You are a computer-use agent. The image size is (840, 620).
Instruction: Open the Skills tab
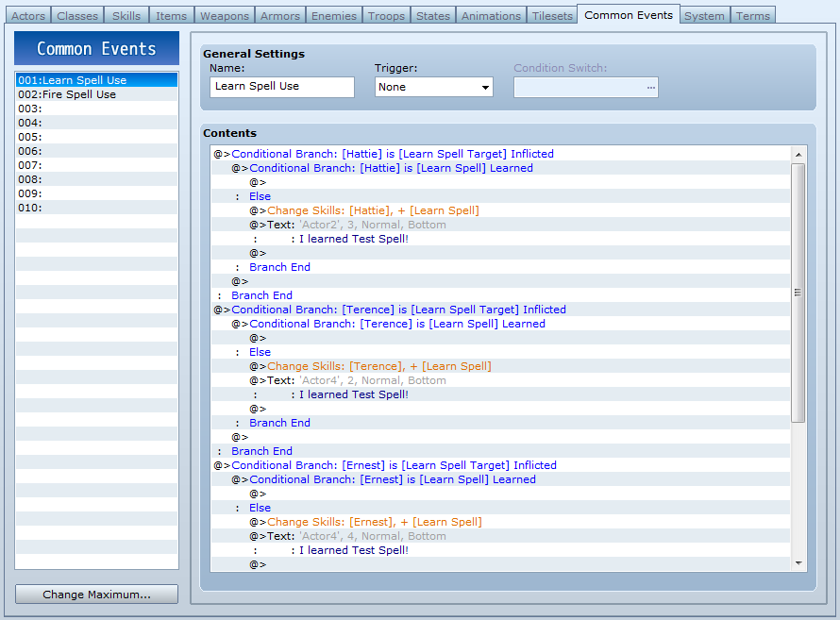click(126, 15)
